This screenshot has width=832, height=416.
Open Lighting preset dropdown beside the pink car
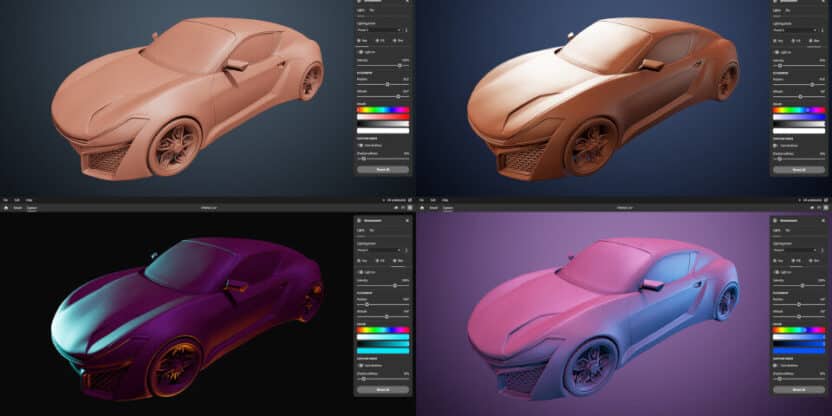(795, 250)
